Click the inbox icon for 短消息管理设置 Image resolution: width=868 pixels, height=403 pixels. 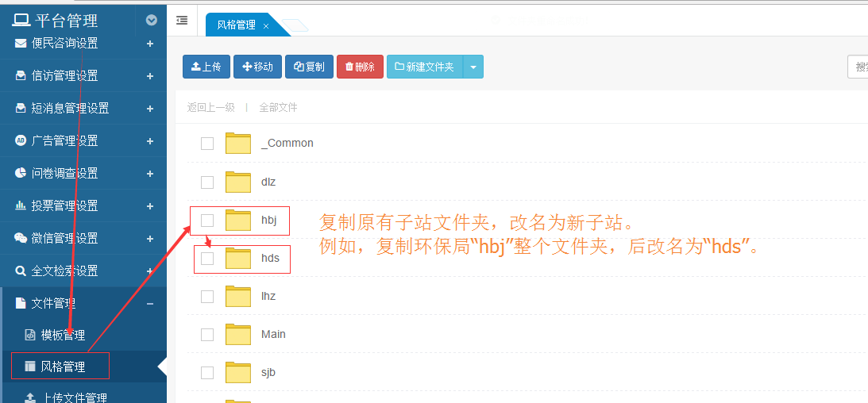[x=21, y=109]
